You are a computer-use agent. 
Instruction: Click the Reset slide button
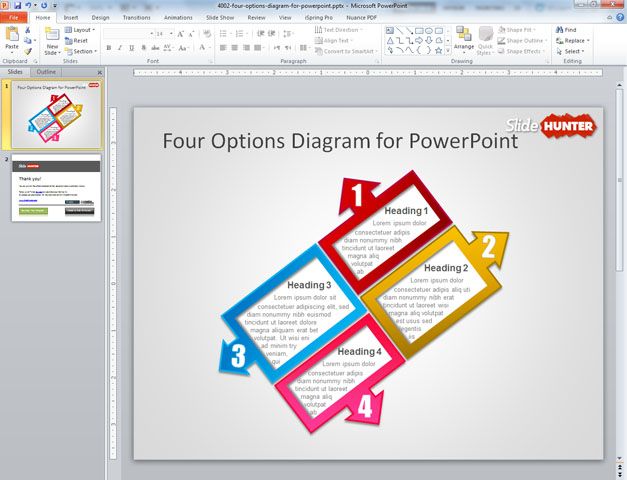click(76, 40)
